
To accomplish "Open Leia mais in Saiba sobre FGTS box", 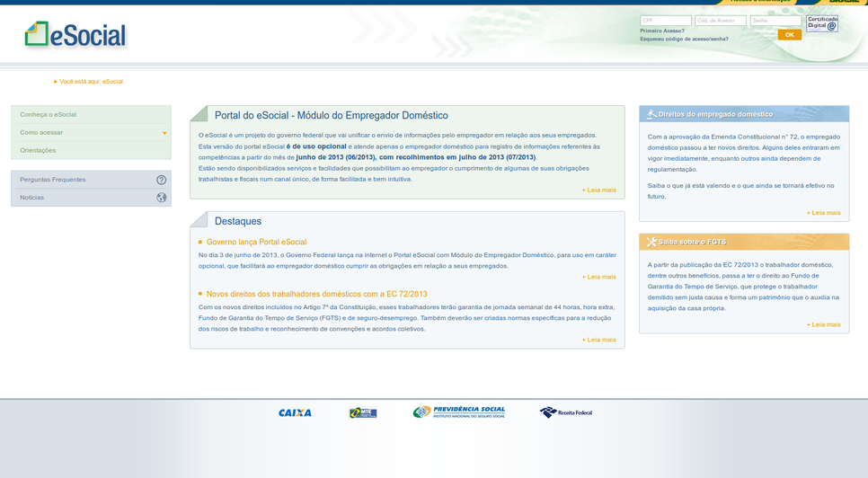I will (x=823, y=324).
